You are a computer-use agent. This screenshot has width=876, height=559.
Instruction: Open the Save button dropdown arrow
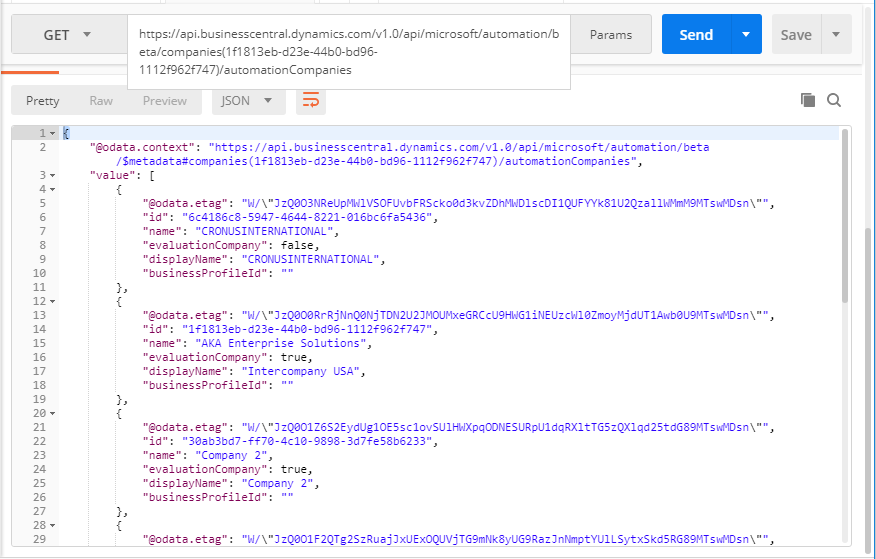coord(836,34)
